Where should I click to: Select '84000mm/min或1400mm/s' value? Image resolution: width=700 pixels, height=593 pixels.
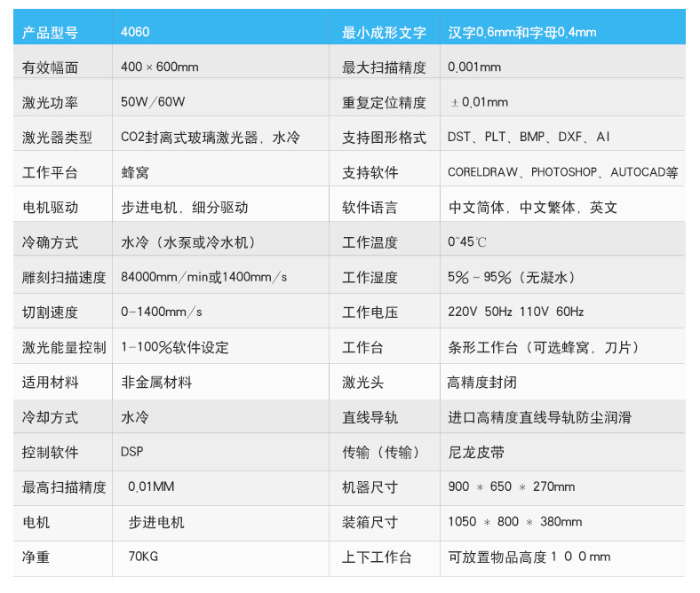click(204, 277)
